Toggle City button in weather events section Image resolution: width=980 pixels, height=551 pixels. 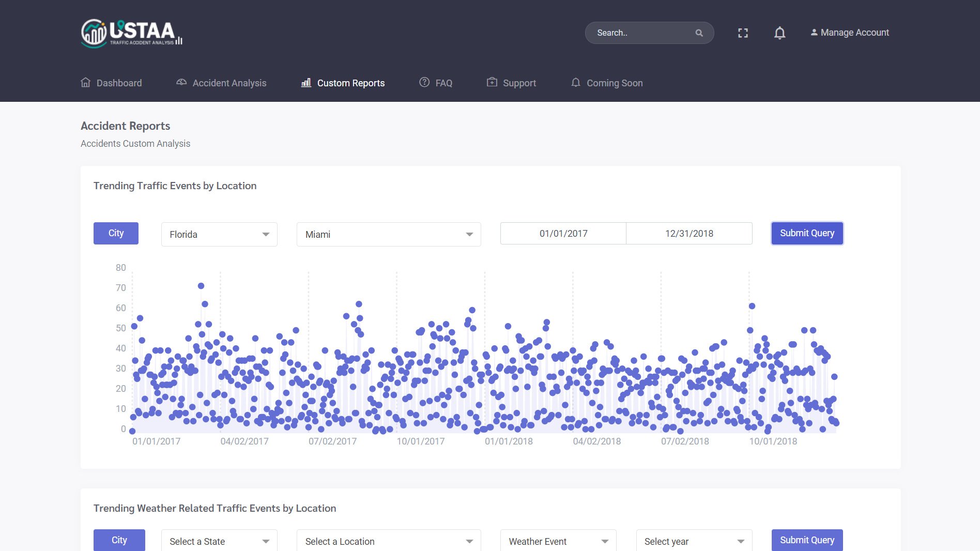pyautogui.click(x=119, y=540)
